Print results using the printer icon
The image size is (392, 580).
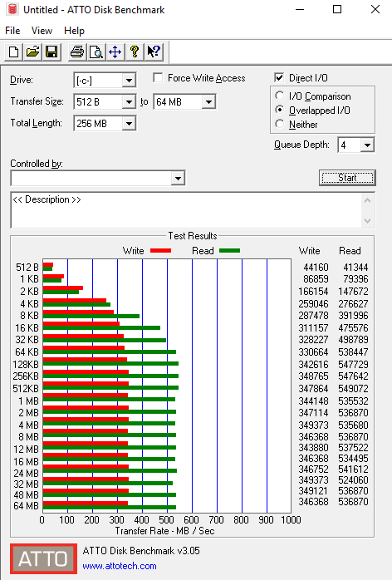click(x=77, y=52)
